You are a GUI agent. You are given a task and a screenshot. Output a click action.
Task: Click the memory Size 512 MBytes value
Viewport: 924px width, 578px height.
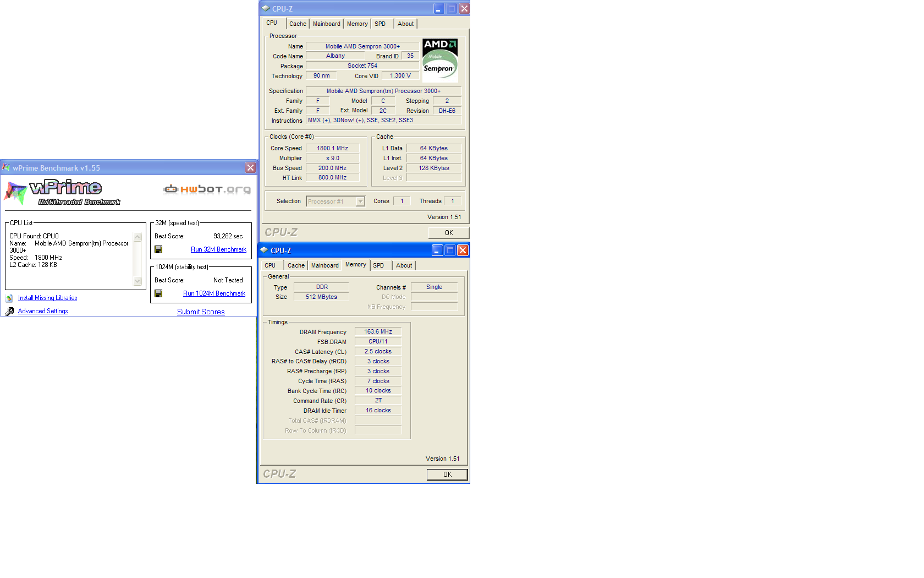click(x=322, y=297)
